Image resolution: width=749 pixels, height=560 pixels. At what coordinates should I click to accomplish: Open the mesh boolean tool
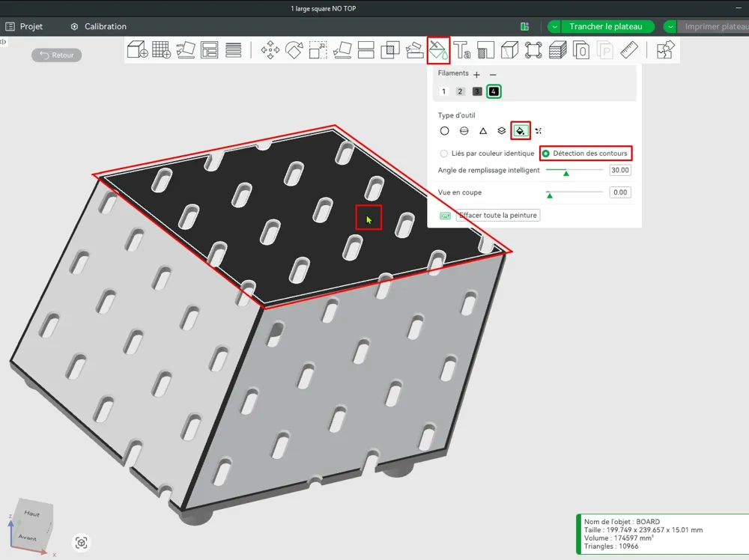pyautogui.click(x=389, y=49)
